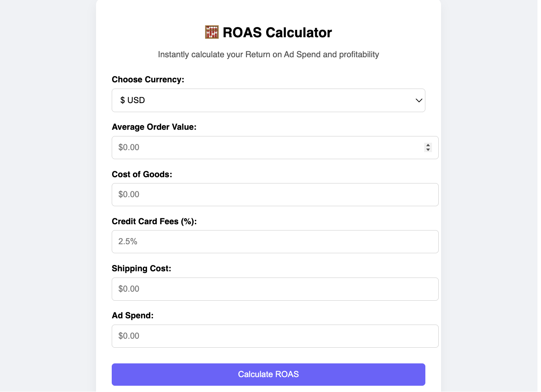Viewport: 541px width, 392px height.
Task: Click the Calculate ROAS button
Action: click(269, 374)
